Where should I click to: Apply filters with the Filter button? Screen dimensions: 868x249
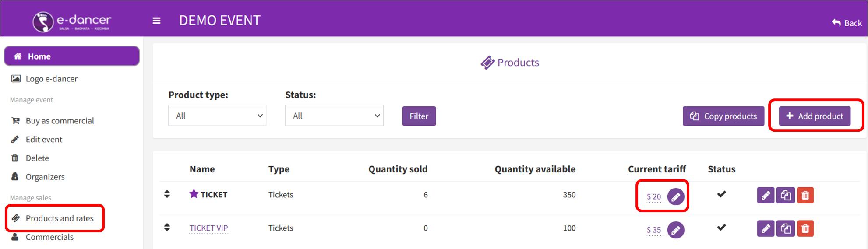[419, 116]
